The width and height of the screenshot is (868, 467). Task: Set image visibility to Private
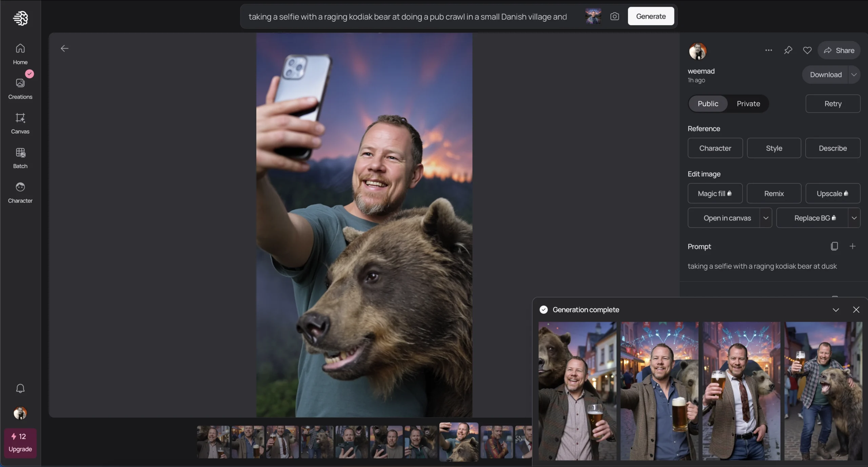pos(748,103)
